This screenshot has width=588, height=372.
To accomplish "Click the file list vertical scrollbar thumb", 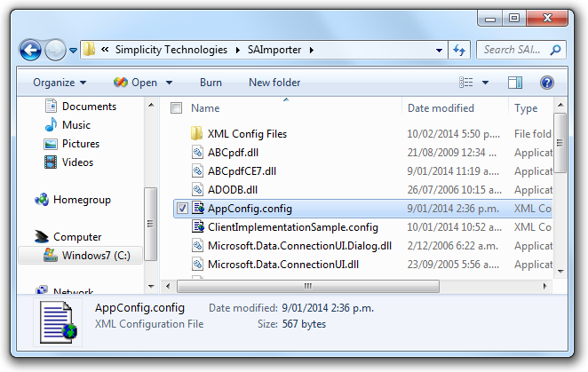I will [x=560, y=143].
